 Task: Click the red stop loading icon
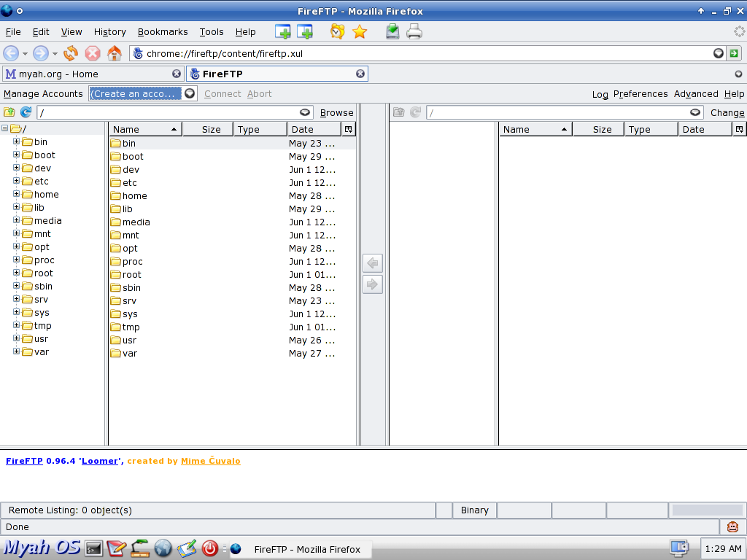coord(93,53)
